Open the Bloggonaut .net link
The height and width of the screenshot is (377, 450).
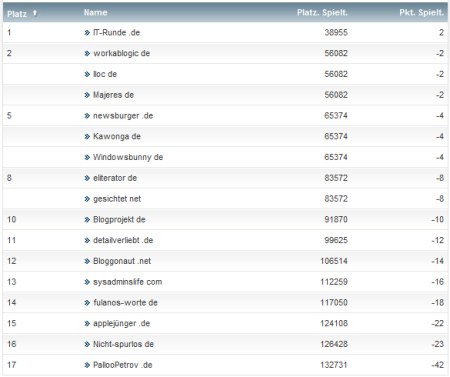[122, 261]
